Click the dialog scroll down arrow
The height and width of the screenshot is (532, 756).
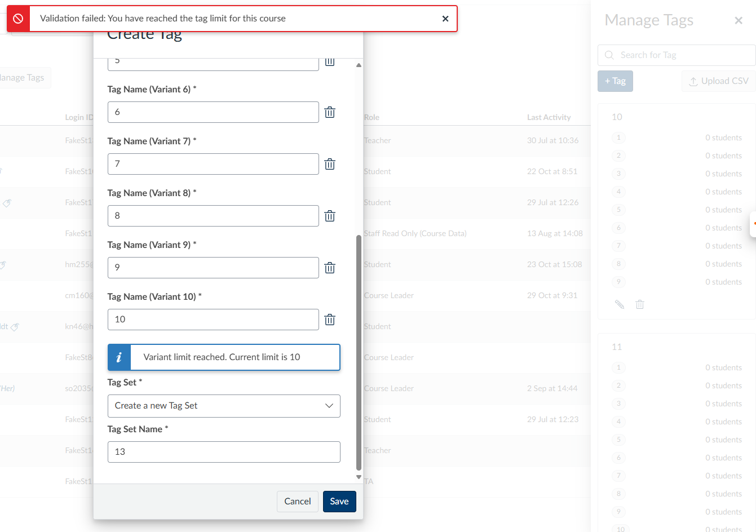tap(359, 477)
